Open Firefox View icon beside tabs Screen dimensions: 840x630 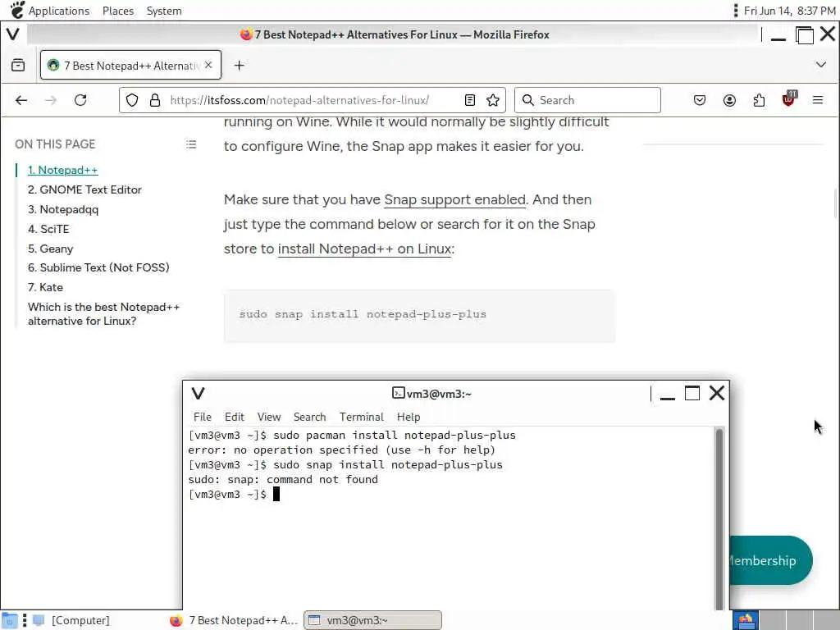18,66
